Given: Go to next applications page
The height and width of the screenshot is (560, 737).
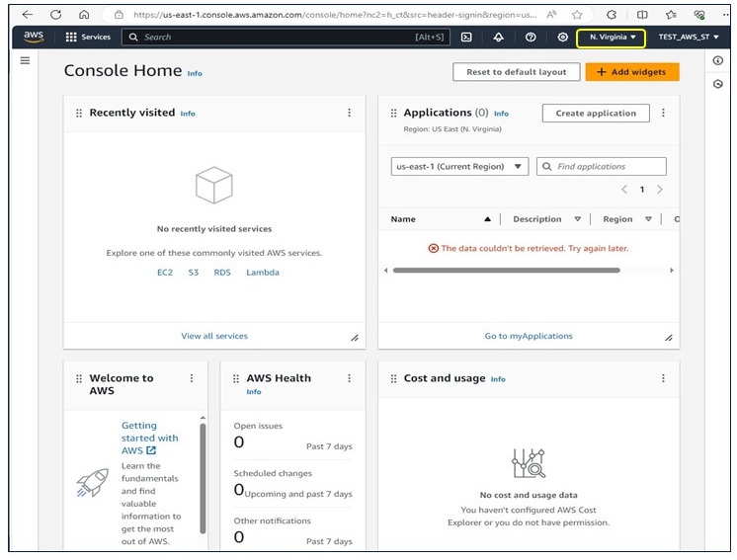Looking at the screenshot, I should (x=660, y=190).
